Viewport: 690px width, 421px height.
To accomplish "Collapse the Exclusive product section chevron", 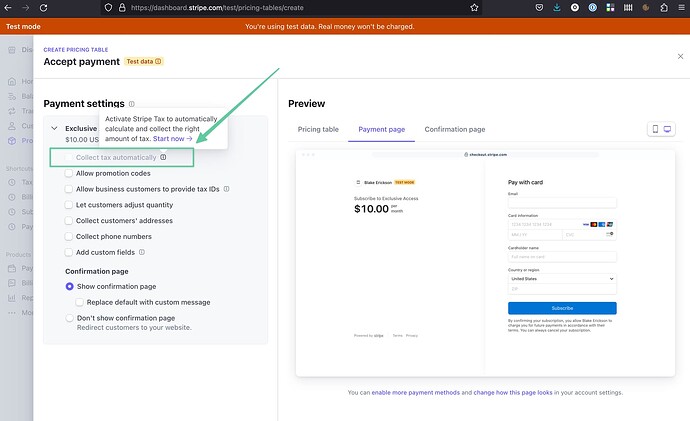I will pyautogui.click(x=54, y=128).
